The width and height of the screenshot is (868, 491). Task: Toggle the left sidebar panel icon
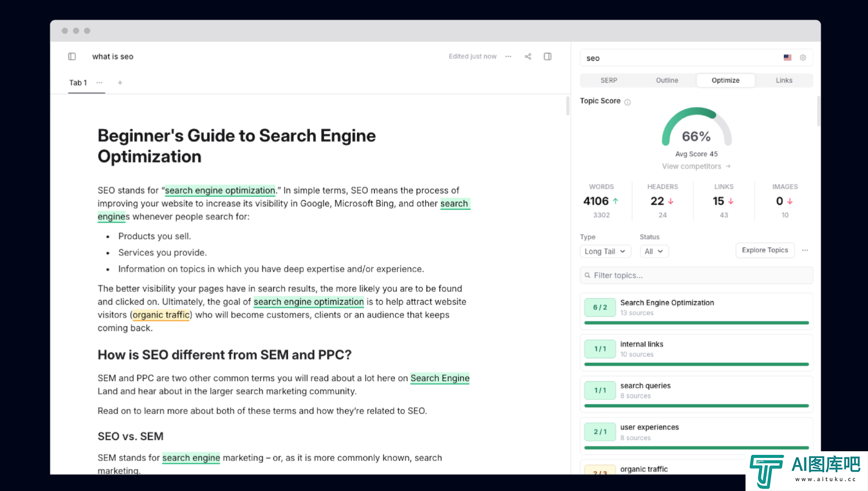pos(72,56)
